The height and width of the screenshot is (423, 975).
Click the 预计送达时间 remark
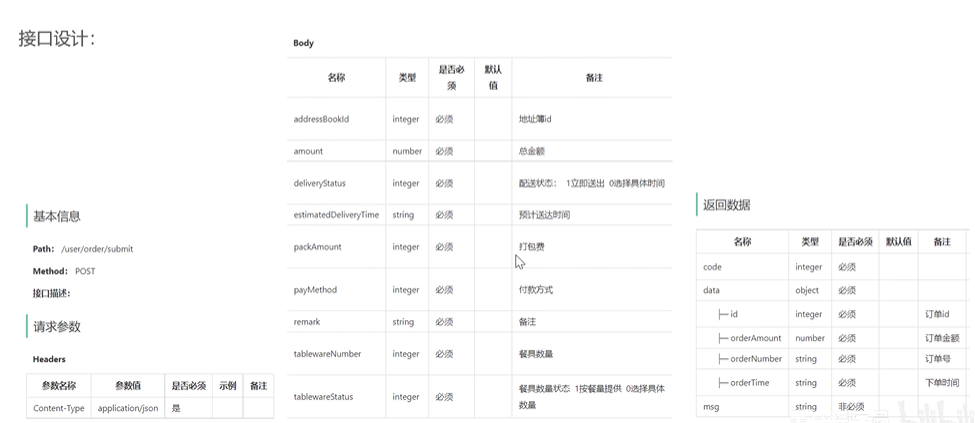tap(544, 215)
